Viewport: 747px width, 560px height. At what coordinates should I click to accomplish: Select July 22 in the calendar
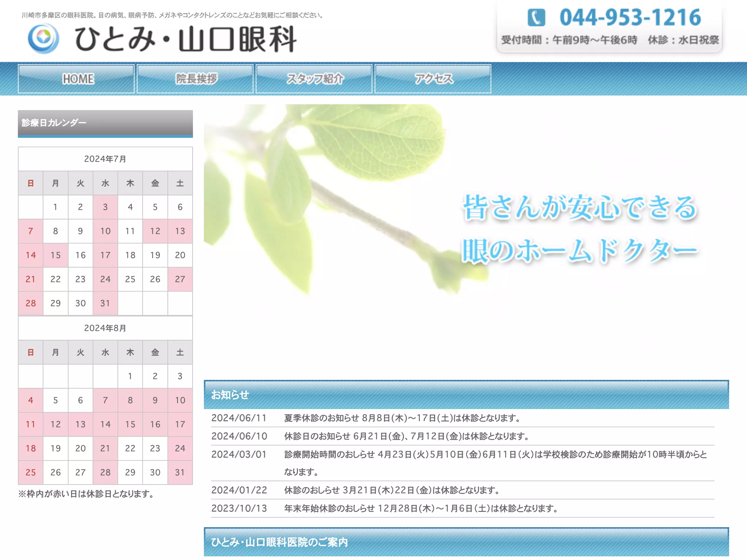(55, 279)
